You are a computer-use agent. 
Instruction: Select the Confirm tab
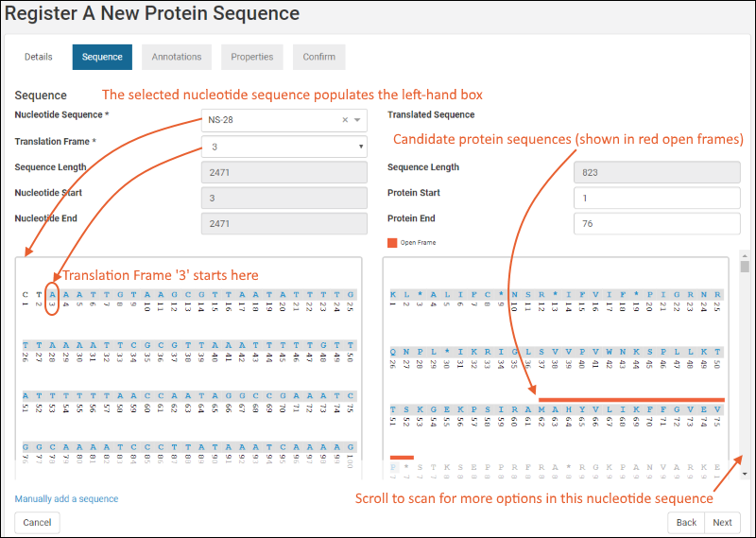(318, 57)
